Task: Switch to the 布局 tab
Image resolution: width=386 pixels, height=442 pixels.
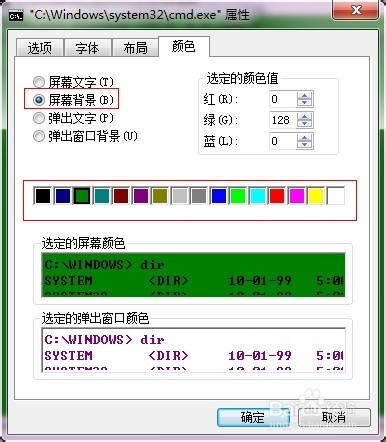Action: point(135,48)
